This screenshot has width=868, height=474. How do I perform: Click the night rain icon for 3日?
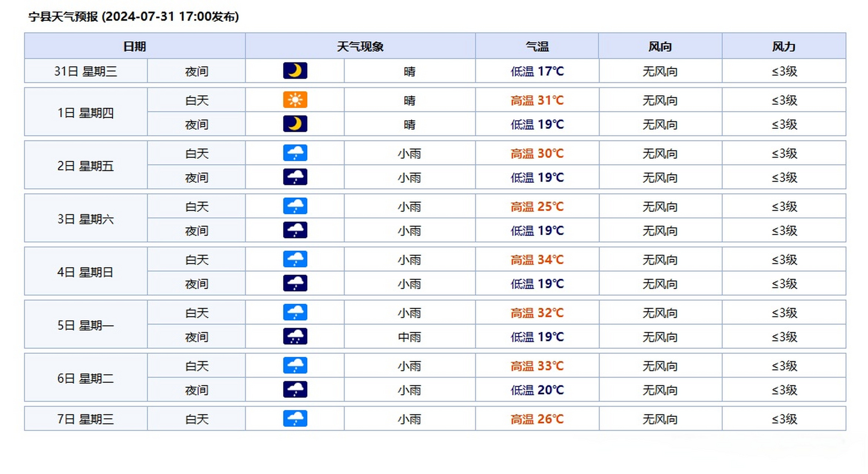[295, 230]
